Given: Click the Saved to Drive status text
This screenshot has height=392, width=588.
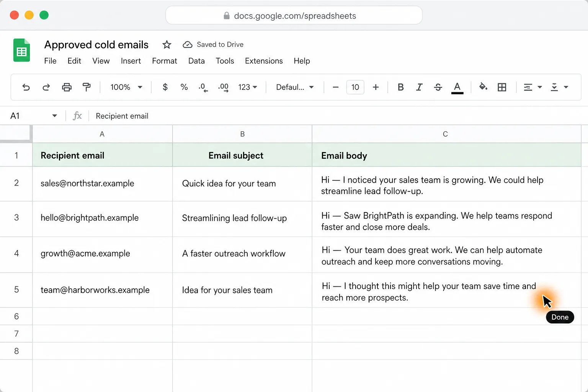Looking at the screenshot, I should click(220, 44).
